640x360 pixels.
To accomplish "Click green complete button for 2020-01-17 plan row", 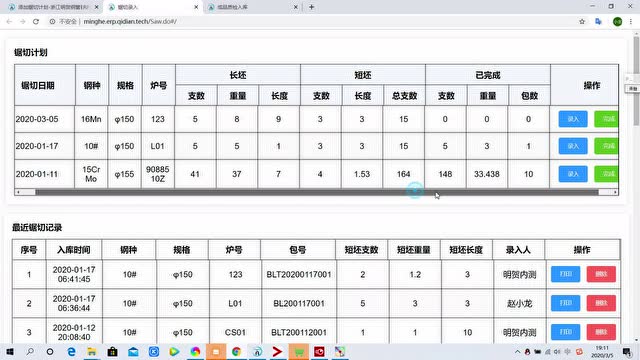I will tap(607, 146).
